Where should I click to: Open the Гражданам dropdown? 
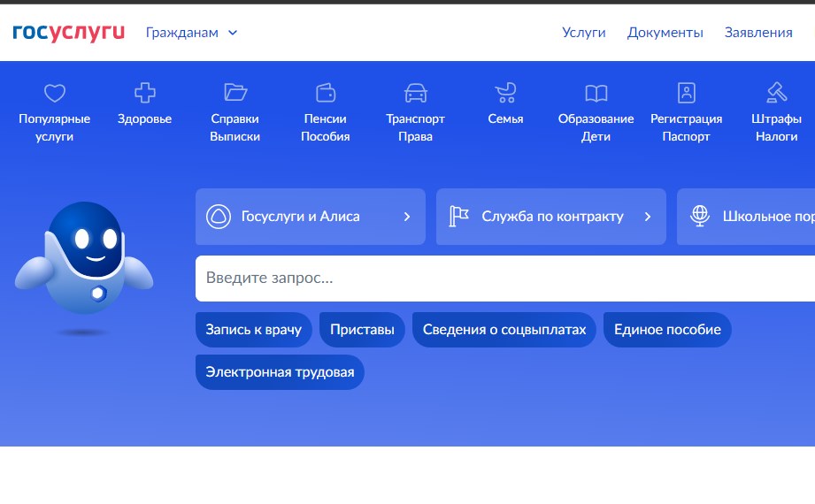(191, 32)
